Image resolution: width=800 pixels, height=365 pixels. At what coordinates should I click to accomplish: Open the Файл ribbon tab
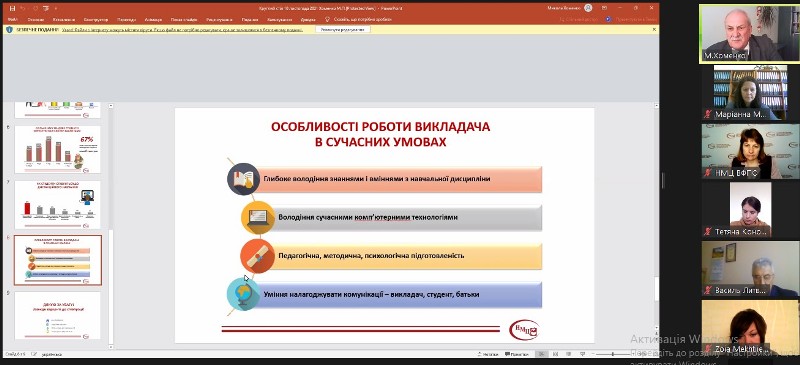click(x=13, y=19)
